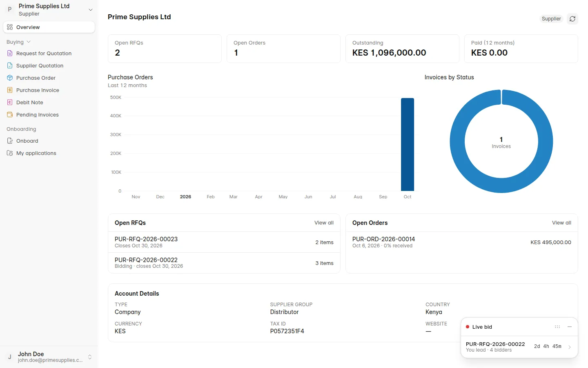Open Debit Note page

(x=49, y=102)
